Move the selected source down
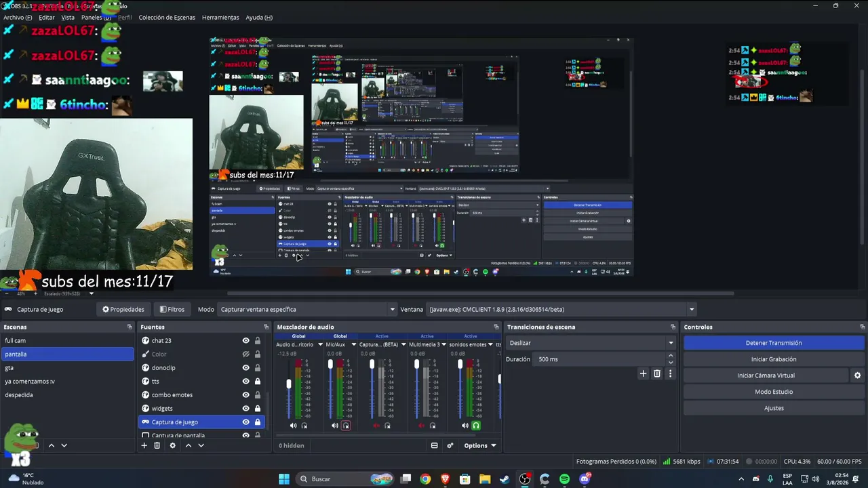868x488 pixels. tap(201, 445)
